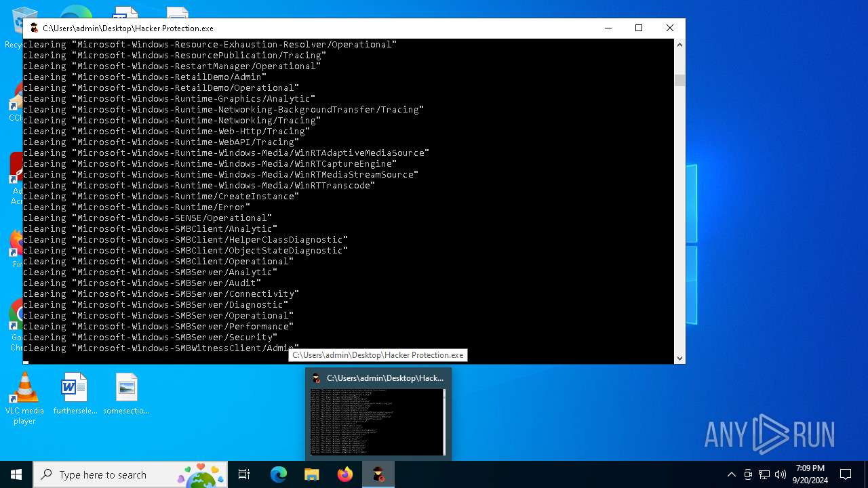Click the line "Microsoft-Windows-RetailDemo/Admin"

click(144, 77)
